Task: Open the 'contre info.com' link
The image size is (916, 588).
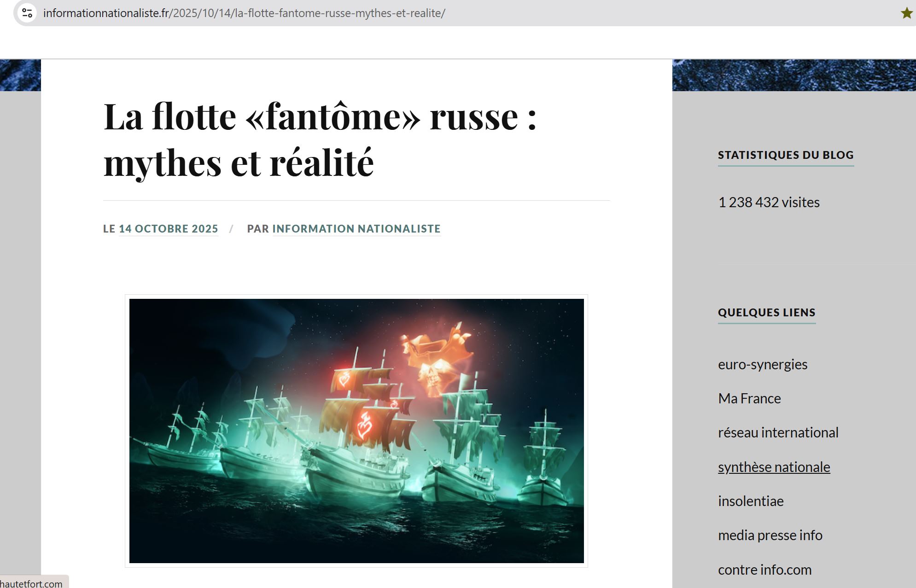Action: pyautogui.click(x=764, y=570)
